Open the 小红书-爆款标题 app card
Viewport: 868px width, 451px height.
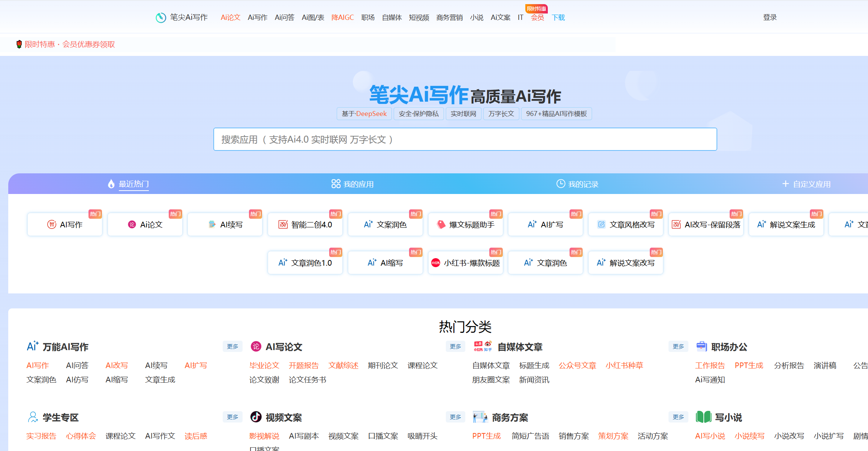coord(465,263)
